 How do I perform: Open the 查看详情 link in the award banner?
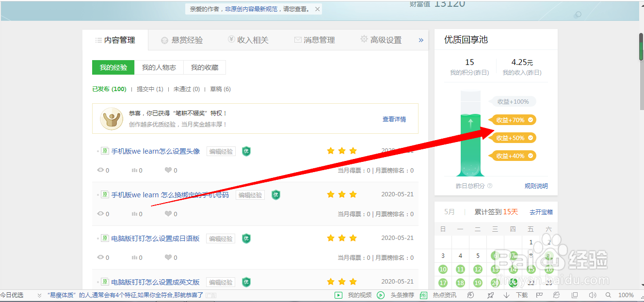tap(394, 119)
